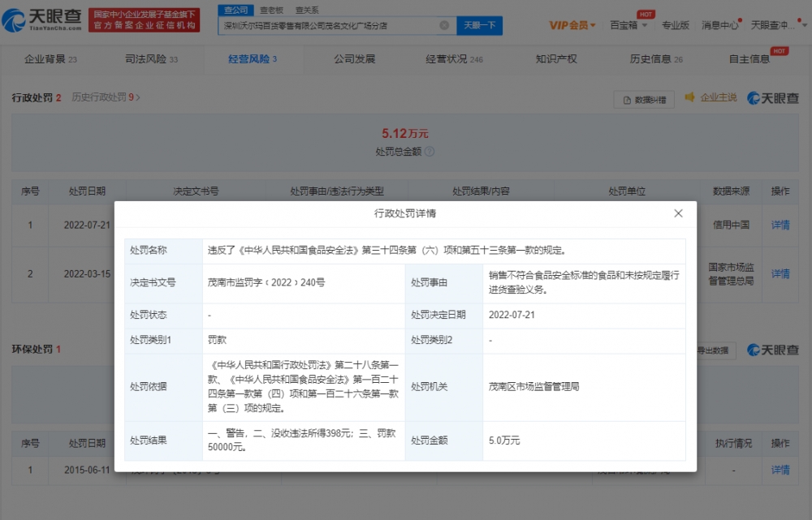This screenshot has height=520, width=812.
Task: Click the help question mark beside 处罚总金额
Action: pyautogui.click(x=430, y=152)
